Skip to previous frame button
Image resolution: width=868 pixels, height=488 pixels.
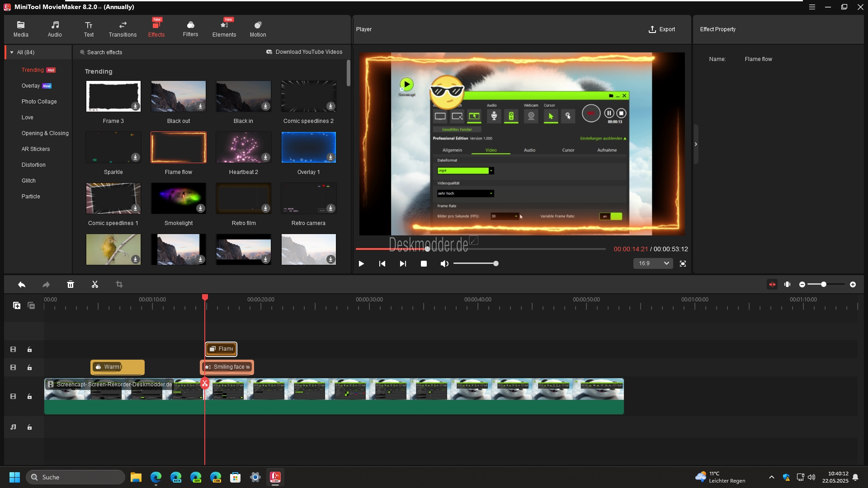click(x=382, y=264)
